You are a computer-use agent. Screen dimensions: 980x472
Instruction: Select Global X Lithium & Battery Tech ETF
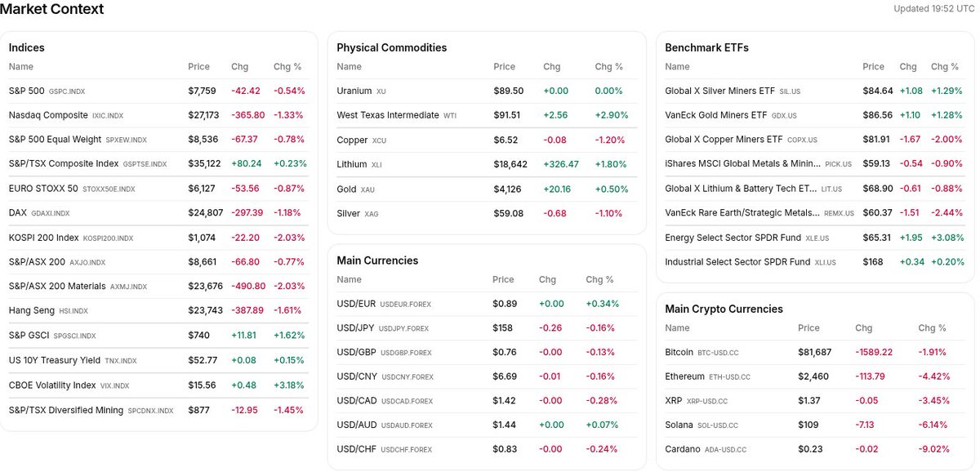point(741,189)
